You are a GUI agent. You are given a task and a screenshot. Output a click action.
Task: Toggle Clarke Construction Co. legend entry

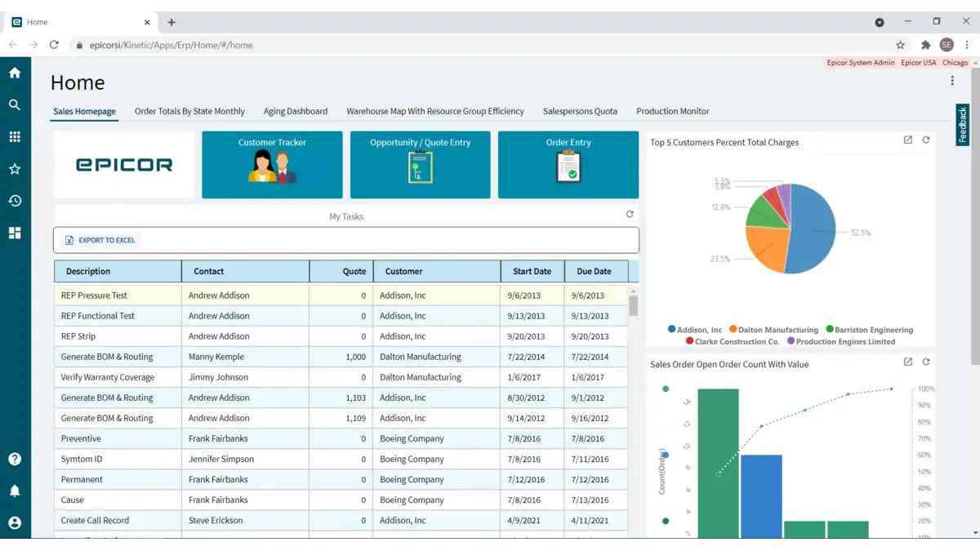click(733, 341)
